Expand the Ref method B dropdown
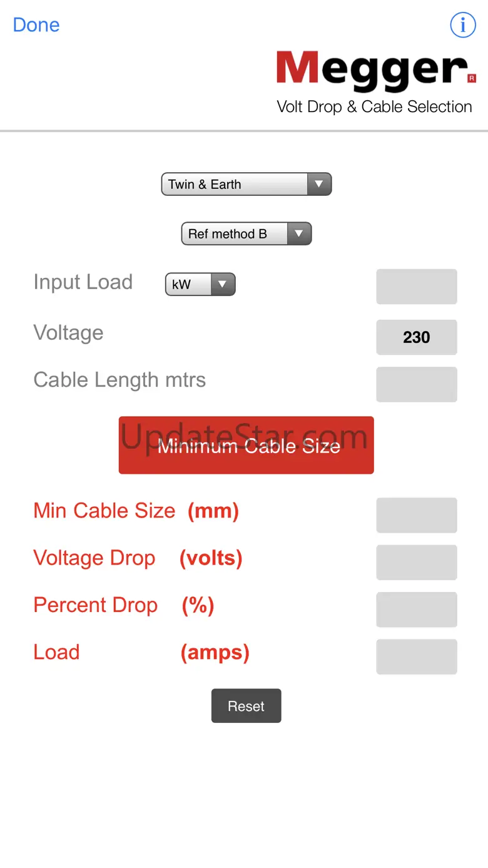The height and width of the screenshot is (868, 488). click(x=246, y=234)
